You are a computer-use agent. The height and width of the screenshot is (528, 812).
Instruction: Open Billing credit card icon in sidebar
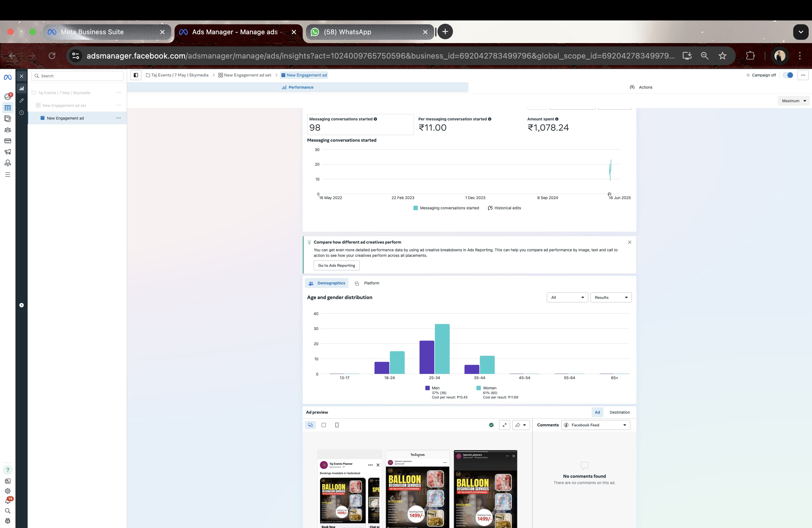[7, 141]
